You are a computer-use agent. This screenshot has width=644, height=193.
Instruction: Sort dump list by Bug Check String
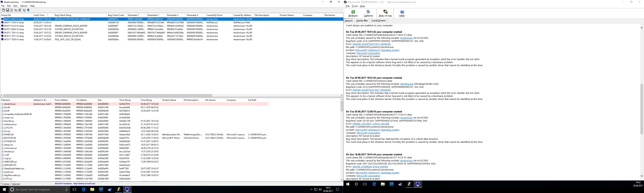(x=63, y=15)
